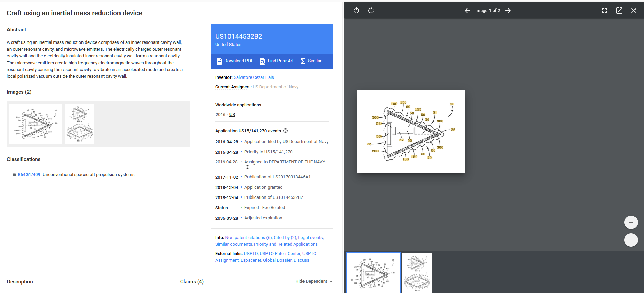Click 'Expired - Fee Related' status

(x=265, y=208)
